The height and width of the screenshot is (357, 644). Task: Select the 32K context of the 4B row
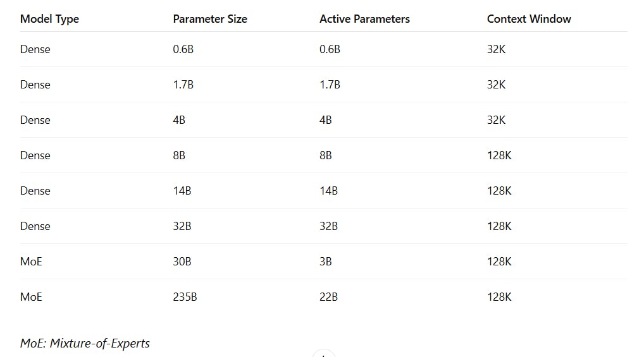496,120
